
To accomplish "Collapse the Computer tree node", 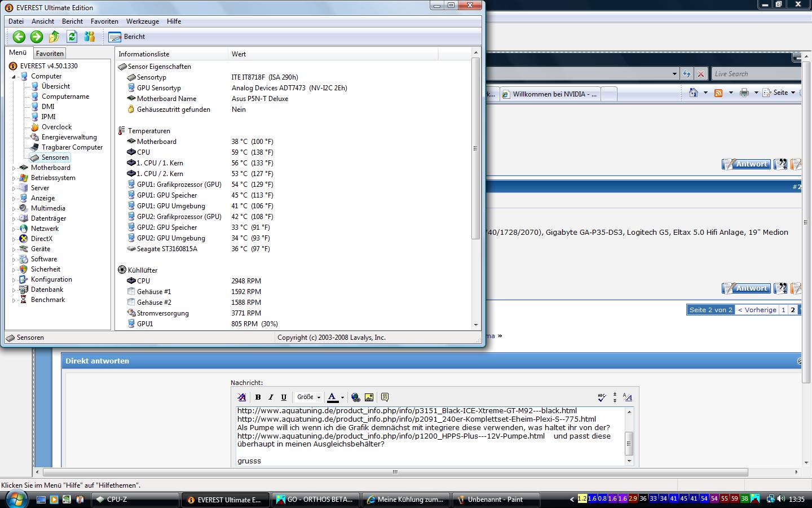I will point(14,77).
